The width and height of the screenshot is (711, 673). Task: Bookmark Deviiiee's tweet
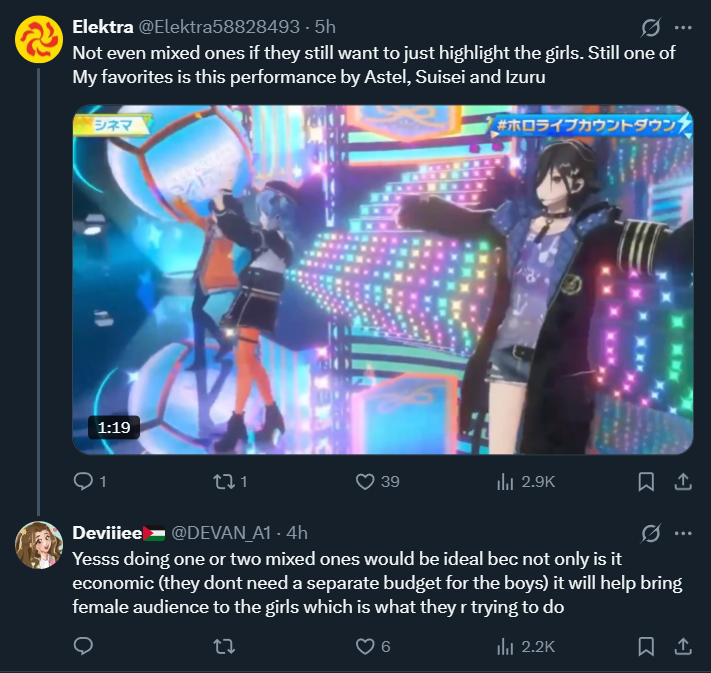pos(646,646)
